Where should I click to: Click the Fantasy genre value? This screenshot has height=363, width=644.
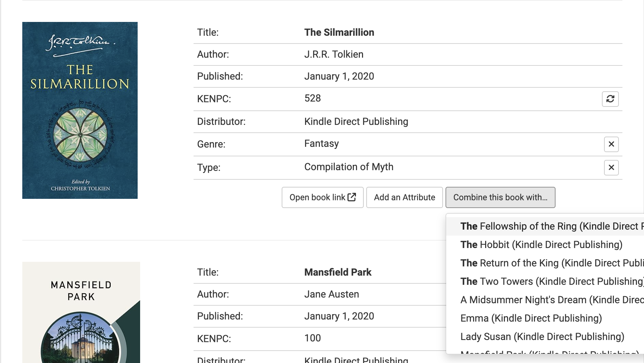321,143
